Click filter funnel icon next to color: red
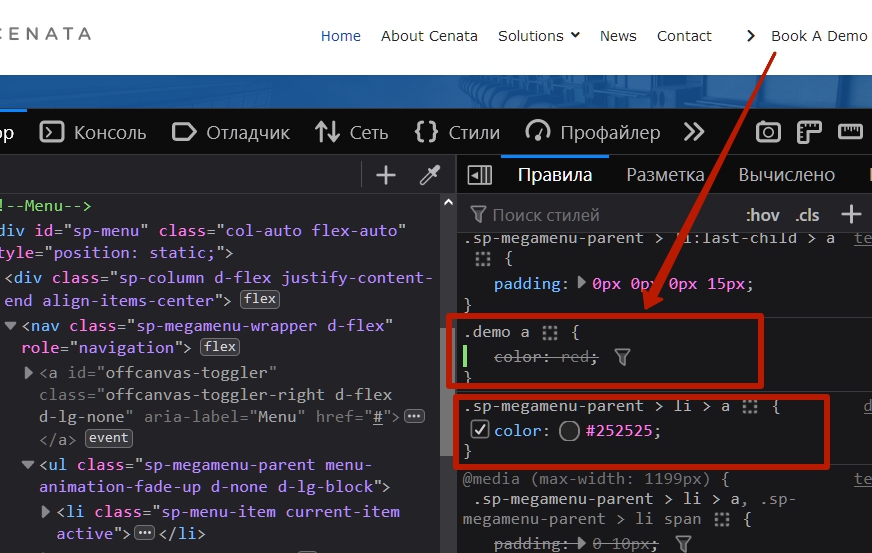 click(x=623, y=357)
